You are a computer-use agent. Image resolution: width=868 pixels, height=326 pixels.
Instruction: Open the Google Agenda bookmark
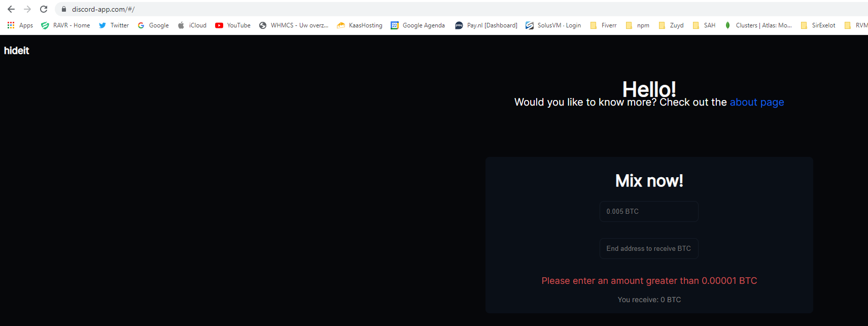pyautogui.click(x=418, y=25)
